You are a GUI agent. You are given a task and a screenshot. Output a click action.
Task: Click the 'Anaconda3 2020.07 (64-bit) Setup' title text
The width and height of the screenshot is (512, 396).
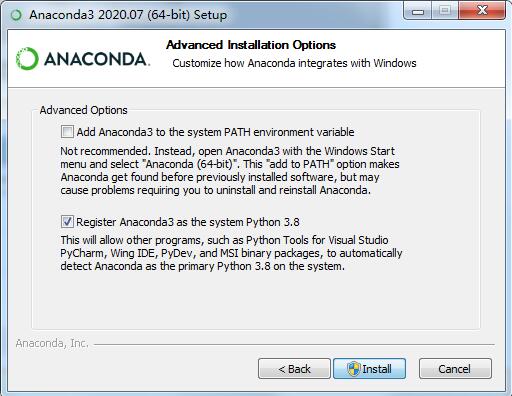(x=128, y=15)
